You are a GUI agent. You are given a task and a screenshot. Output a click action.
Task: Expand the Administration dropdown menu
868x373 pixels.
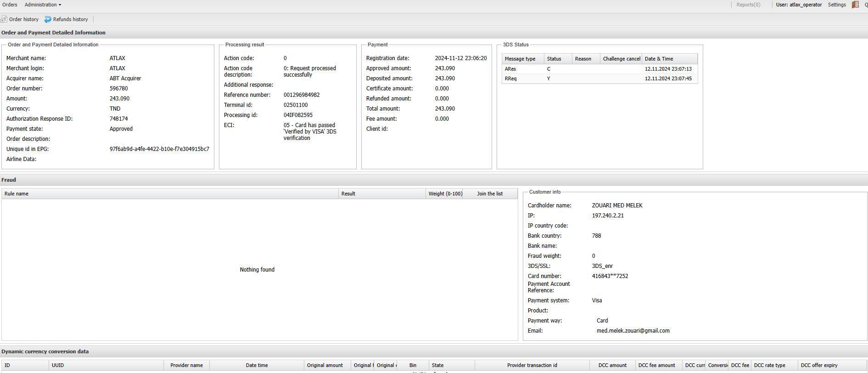[43, 5]
